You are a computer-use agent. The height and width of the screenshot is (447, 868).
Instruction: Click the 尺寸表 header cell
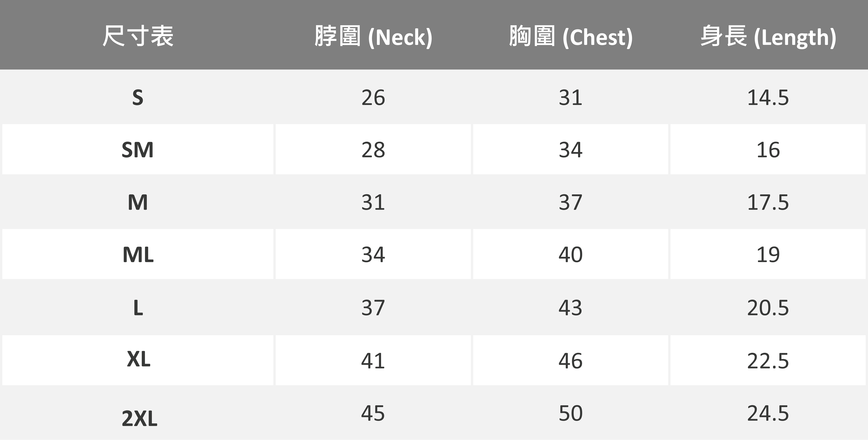point(138,36)
